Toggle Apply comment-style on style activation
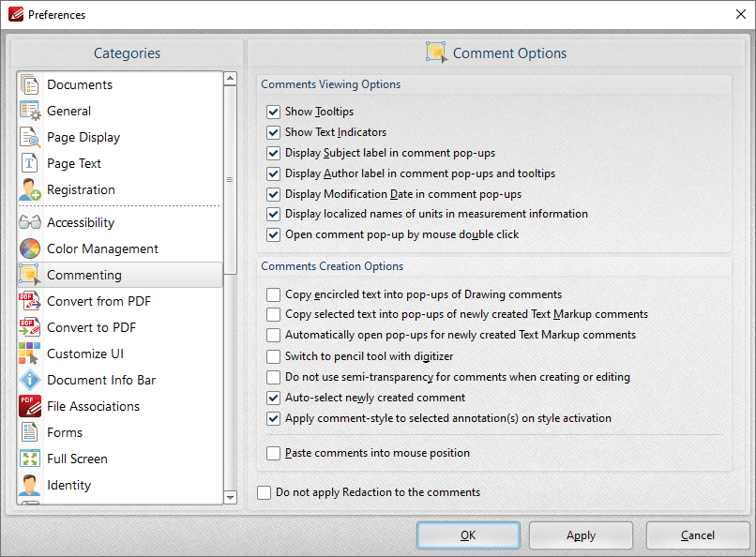This screenshot has height=557, width=756. [x=273, y=419]
